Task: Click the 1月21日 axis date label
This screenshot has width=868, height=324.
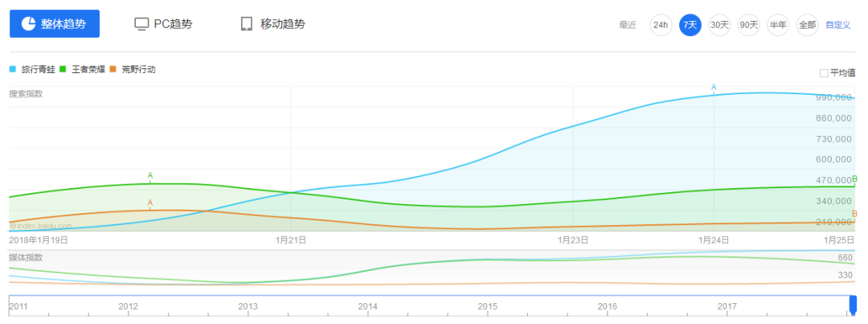Action: coord(291,240)
